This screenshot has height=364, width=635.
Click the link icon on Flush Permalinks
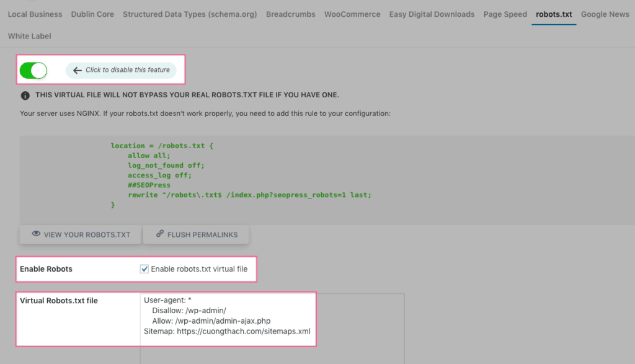(160, 234)
